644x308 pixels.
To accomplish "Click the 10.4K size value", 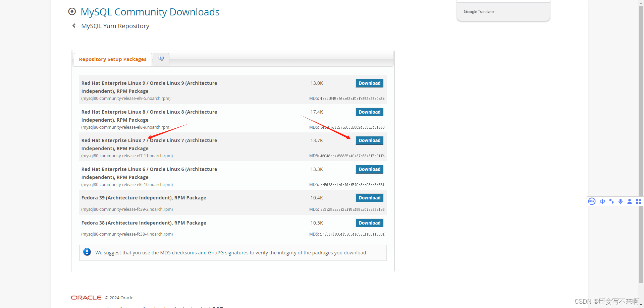I will pyautogui.click(x=317, y=198).
